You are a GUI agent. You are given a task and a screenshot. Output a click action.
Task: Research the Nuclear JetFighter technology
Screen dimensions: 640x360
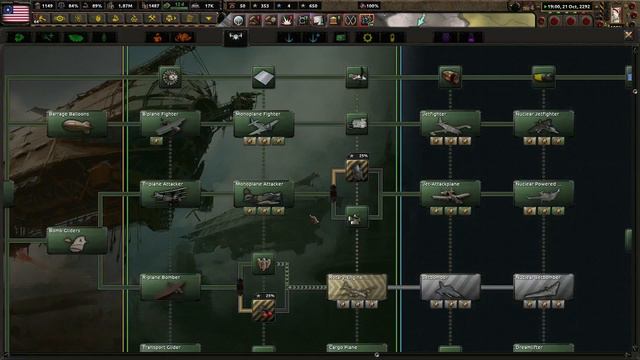pos(543,124)
